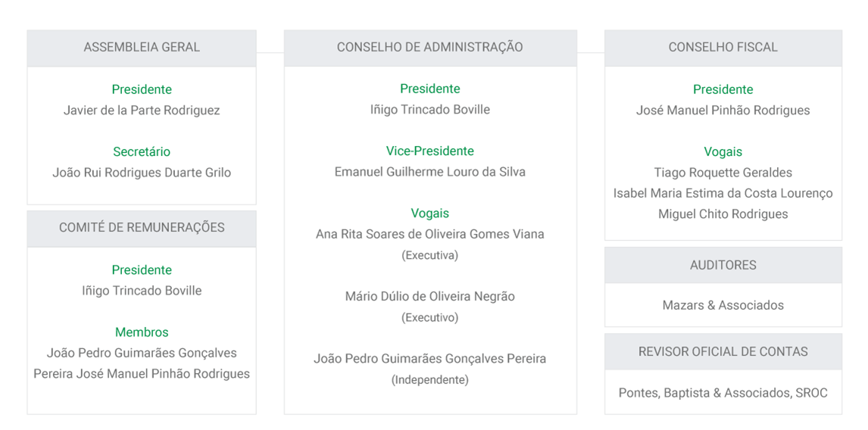This screenshot has height=430, width=868.
Task: Select the Comité de Remunerações header
Action: tap(142, 228)
